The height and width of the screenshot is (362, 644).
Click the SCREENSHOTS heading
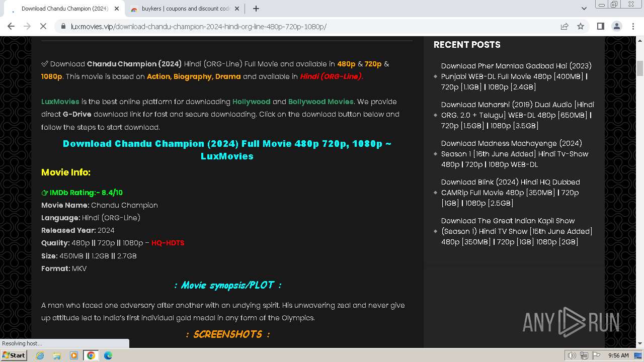pyautogui.click(x=227, y=334)
